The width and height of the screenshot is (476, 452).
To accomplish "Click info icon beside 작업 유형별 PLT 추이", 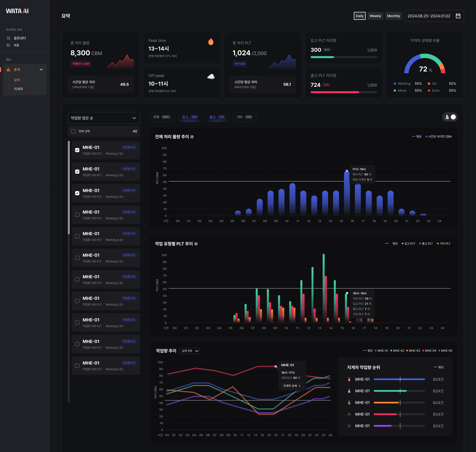I will tap(196, 244).
